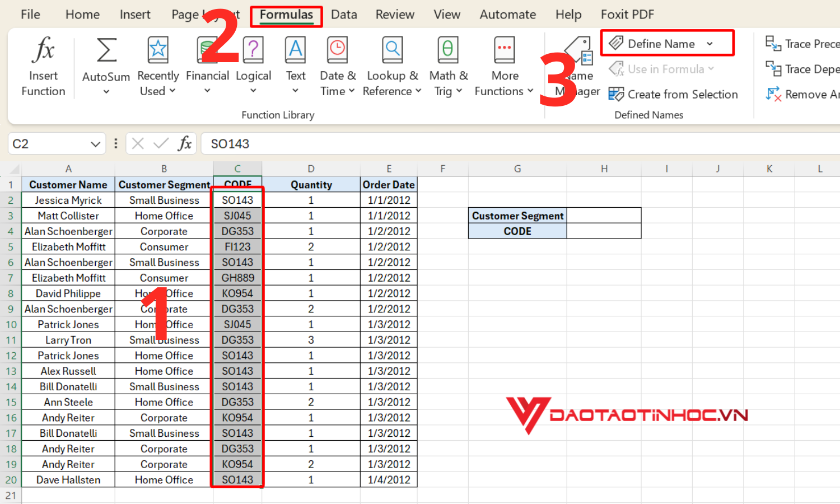This screenshot has width=840, height=504.
Task: Click the fx icon beside the formula bar
Action: [x=185, y=144]
